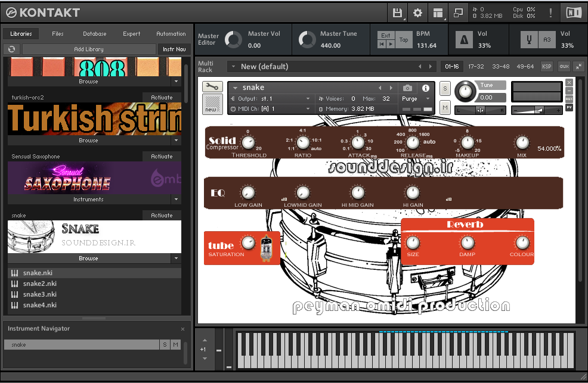Minimize the rack view with the arrows icon
The height and width of the screenshot is (383, 588).
579,67
